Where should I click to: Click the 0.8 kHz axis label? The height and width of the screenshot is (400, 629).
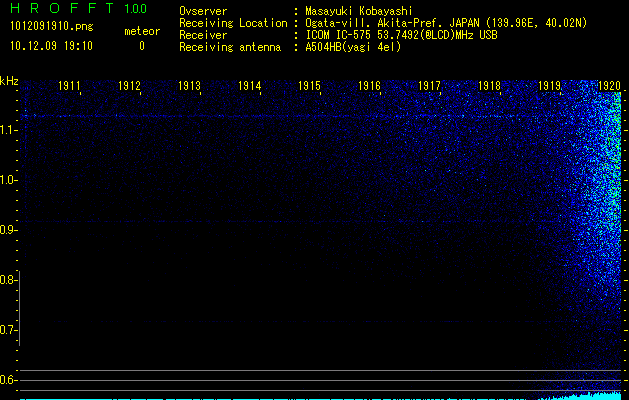coord(7,280)
